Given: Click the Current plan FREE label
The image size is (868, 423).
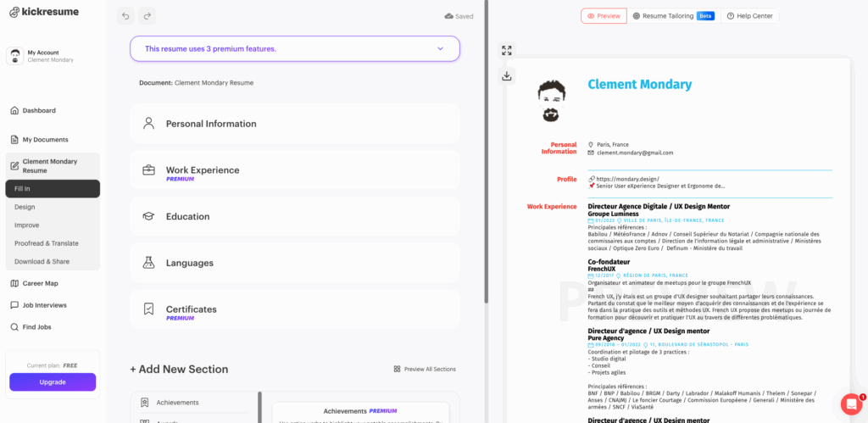Looking at the screenshot, I should pyautogui.click(x=52, y=365).
